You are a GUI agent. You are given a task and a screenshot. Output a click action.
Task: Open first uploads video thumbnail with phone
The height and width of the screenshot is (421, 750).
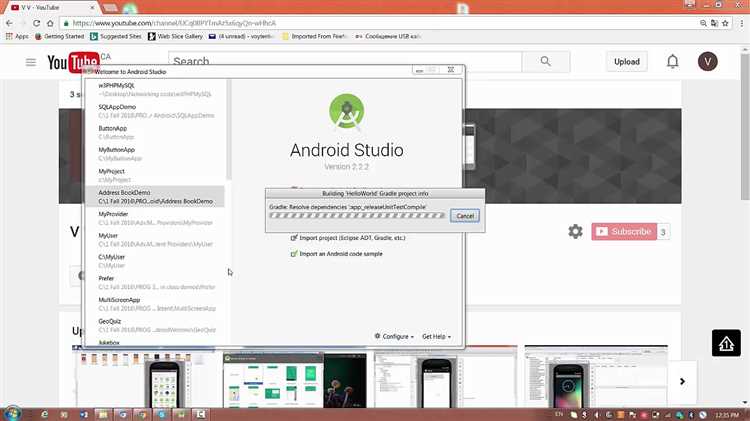pyautogui.click(x=143, y=378)
